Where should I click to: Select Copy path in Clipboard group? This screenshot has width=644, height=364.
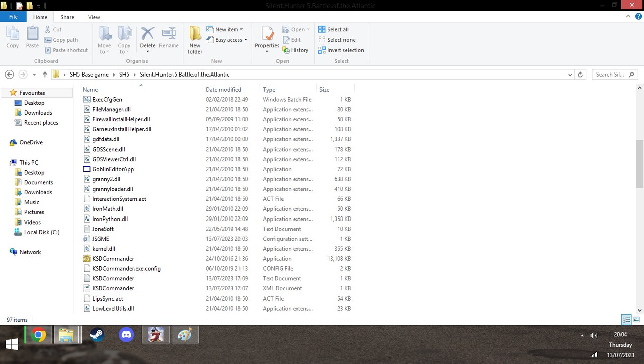tap(61, 40)
